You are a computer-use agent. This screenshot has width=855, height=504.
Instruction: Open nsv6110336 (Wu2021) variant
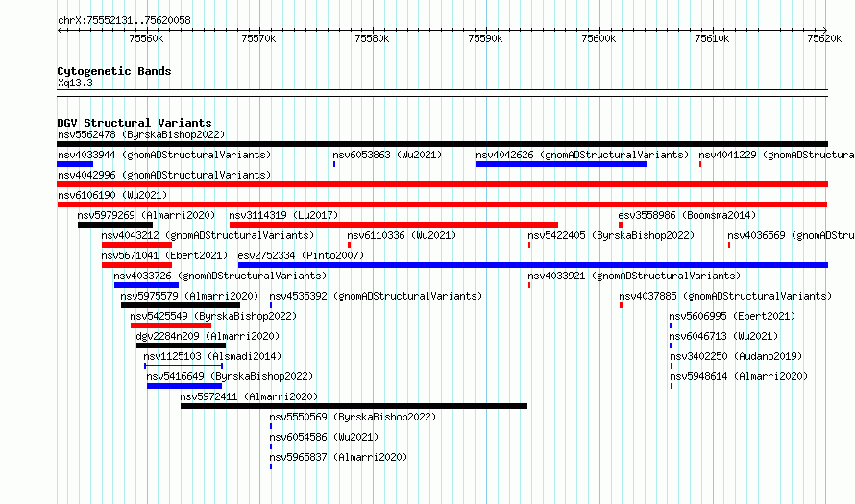coord(402,235)
